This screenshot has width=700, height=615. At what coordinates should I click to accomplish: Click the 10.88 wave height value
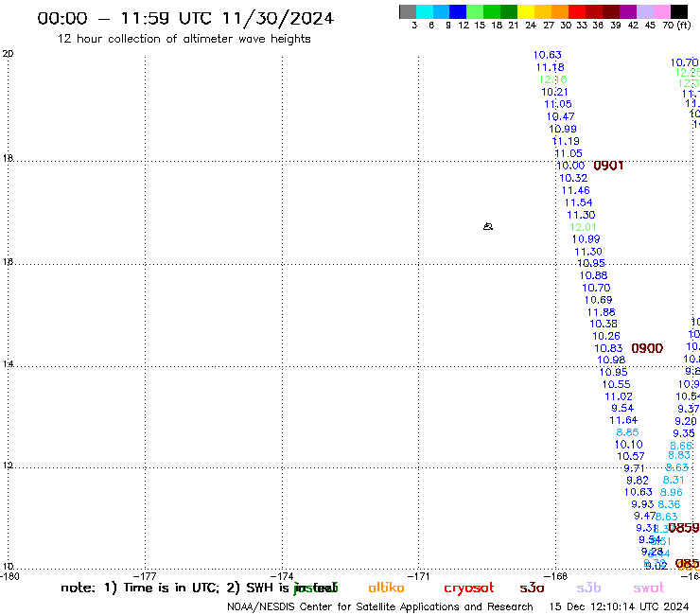point(593,275)
